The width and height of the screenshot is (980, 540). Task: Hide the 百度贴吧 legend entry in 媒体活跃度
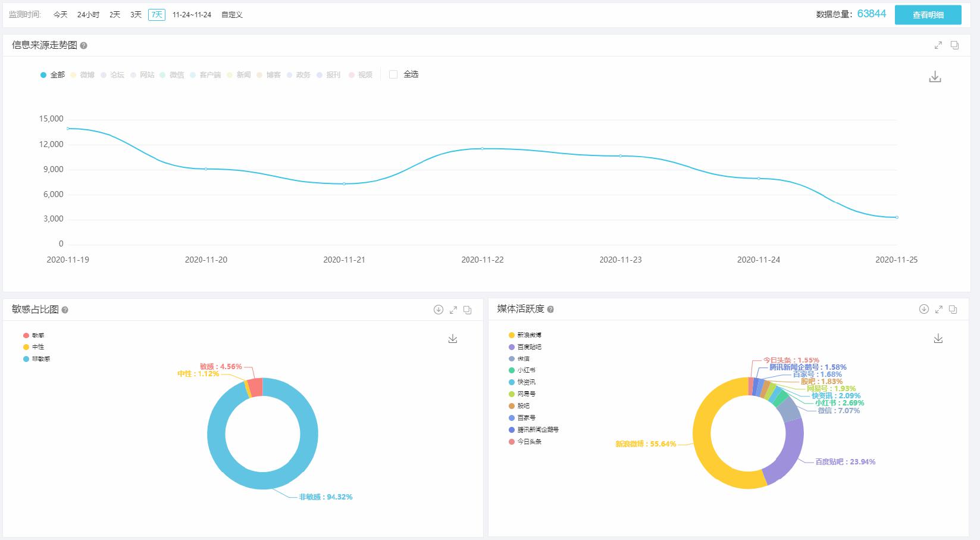pyautogui.click(x=525, y=347)
